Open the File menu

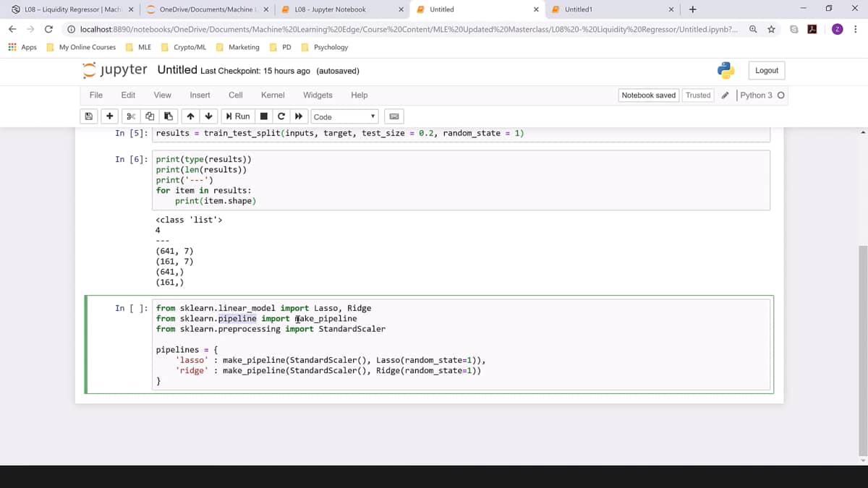tap(95, 95)
